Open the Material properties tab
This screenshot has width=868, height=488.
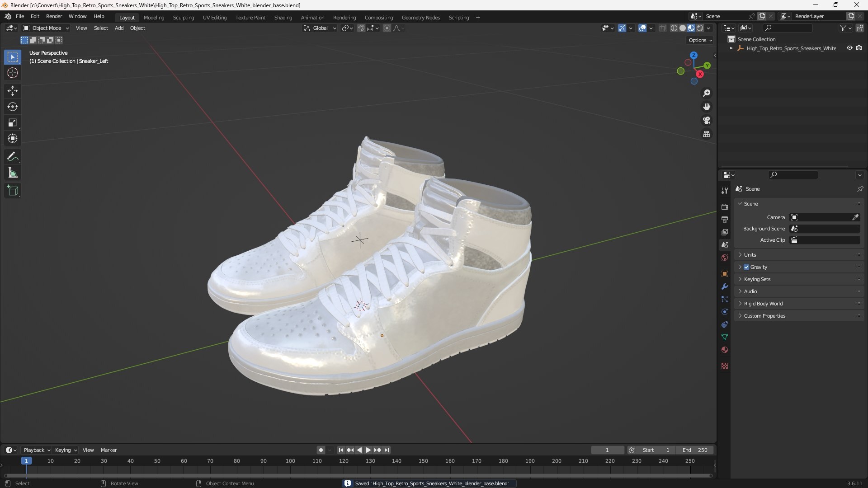pyautogui.click(x=725, y=350)
